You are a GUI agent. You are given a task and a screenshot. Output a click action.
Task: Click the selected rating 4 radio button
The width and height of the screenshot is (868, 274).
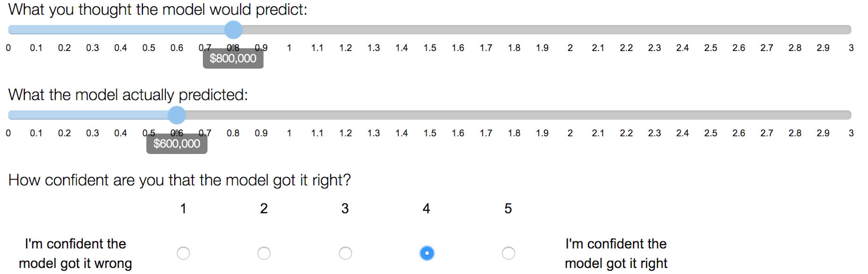[x=427, y=253]
